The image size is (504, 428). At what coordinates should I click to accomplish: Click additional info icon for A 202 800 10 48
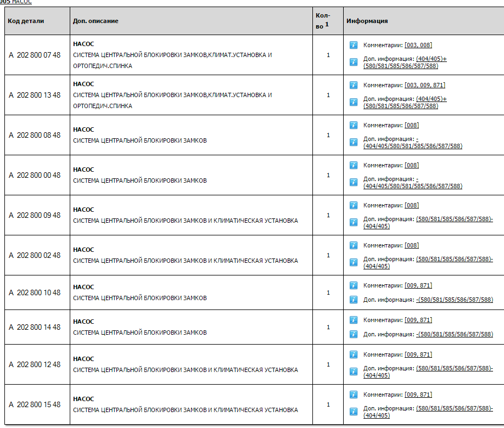[353, 300]
